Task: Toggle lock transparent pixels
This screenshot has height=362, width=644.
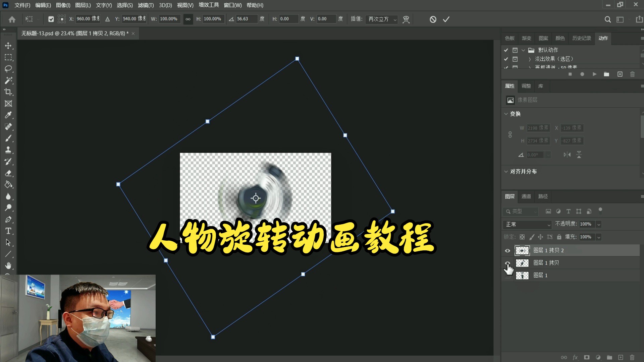Action: (x=522, y=237)
